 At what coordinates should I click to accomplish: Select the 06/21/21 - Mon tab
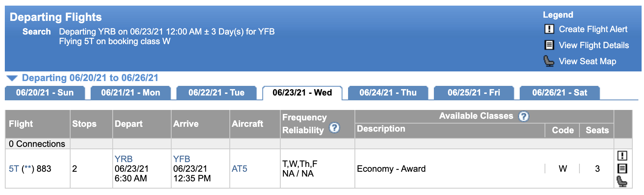pos(131,93)
